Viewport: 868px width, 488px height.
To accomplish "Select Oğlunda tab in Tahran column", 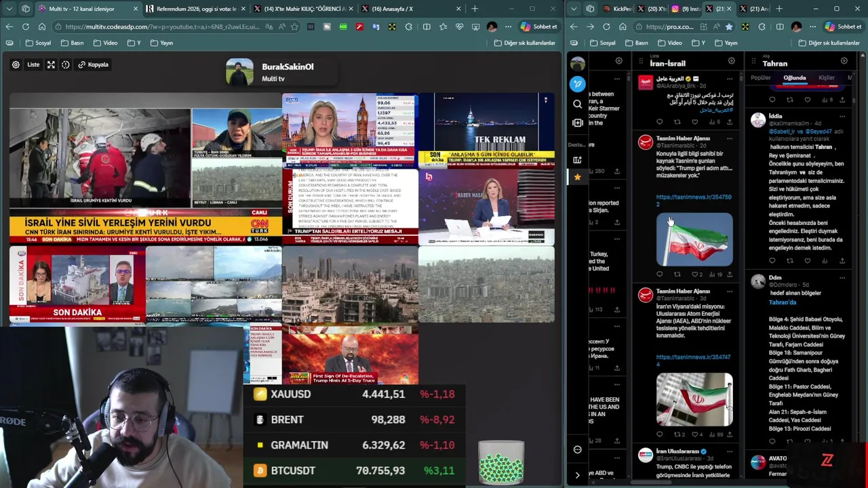I will coord(795,78).
